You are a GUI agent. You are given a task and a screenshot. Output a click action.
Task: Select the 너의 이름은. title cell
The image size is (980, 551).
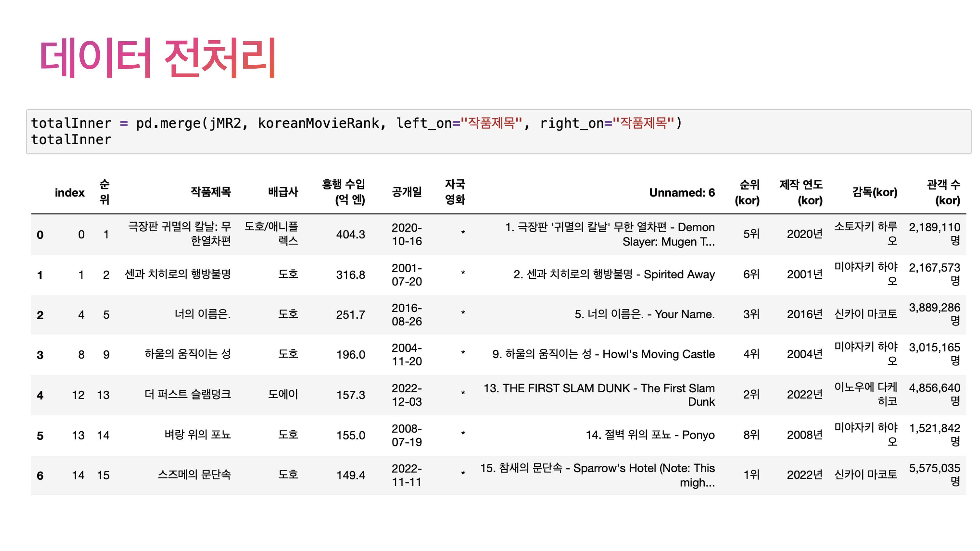point(202,314)
